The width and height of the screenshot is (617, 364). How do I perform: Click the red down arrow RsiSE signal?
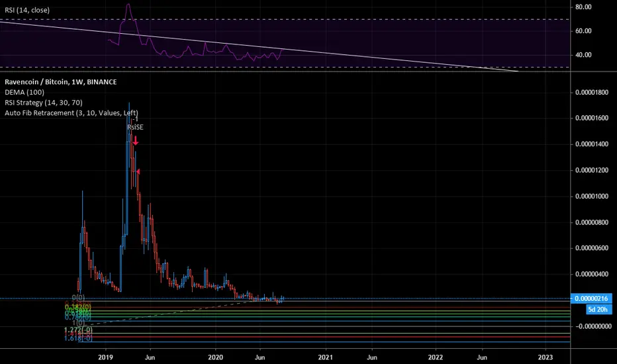pos(135,140)
